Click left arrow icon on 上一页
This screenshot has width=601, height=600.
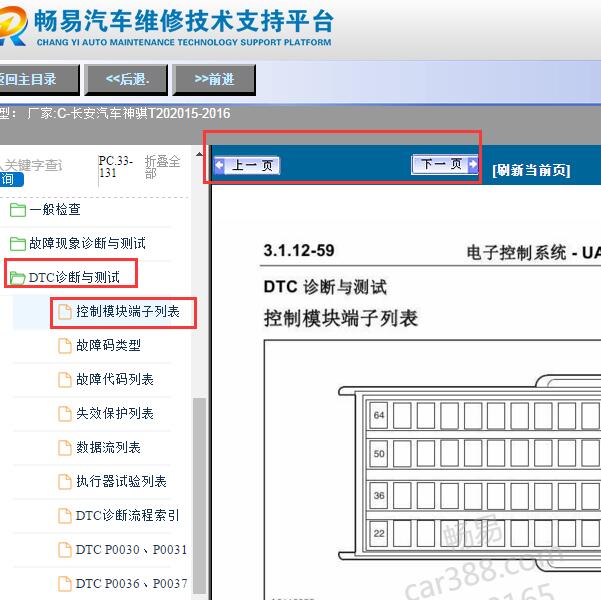click(x=219, y=165)
